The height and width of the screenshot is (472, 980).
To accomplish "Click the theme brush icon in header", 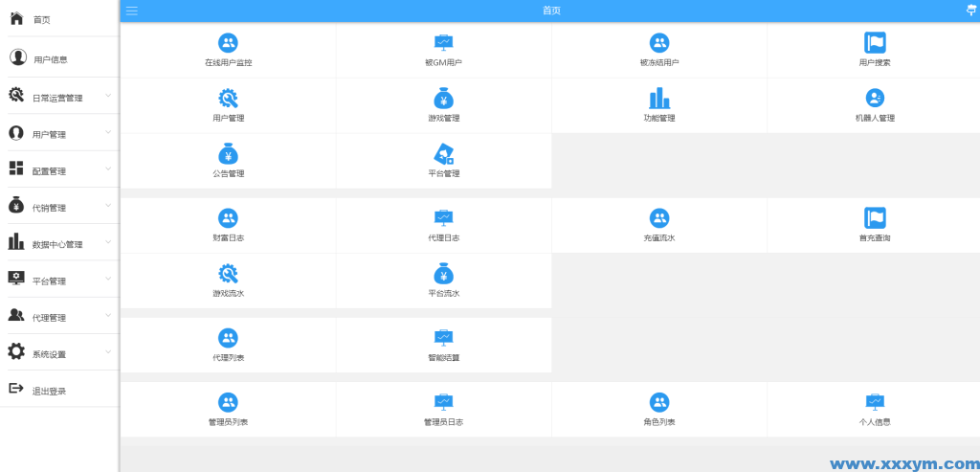I will (x=971, y=11).
